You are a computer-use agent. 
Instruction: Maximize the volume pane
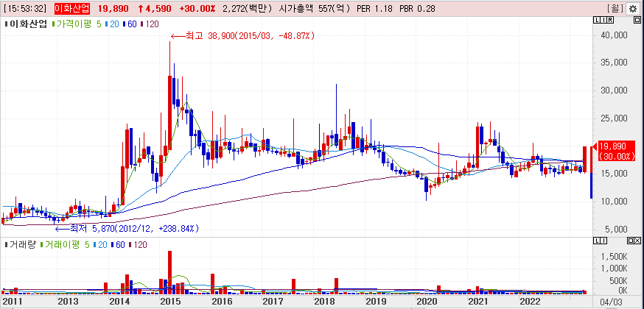tap(631, 241)
